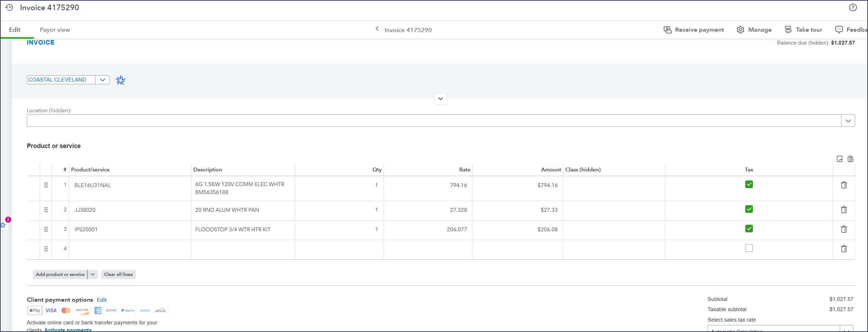Click the drag handle on row 2
This screenshot has width=868, height=332.
click(46, 210)
